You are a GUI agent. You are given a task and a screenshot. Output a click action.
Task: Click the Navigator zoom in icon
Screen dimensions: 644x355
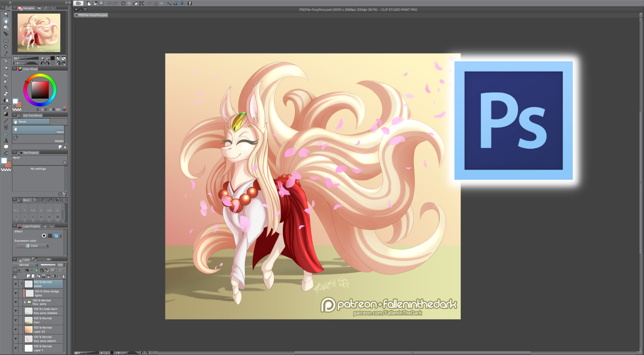[x=47, y=58]
